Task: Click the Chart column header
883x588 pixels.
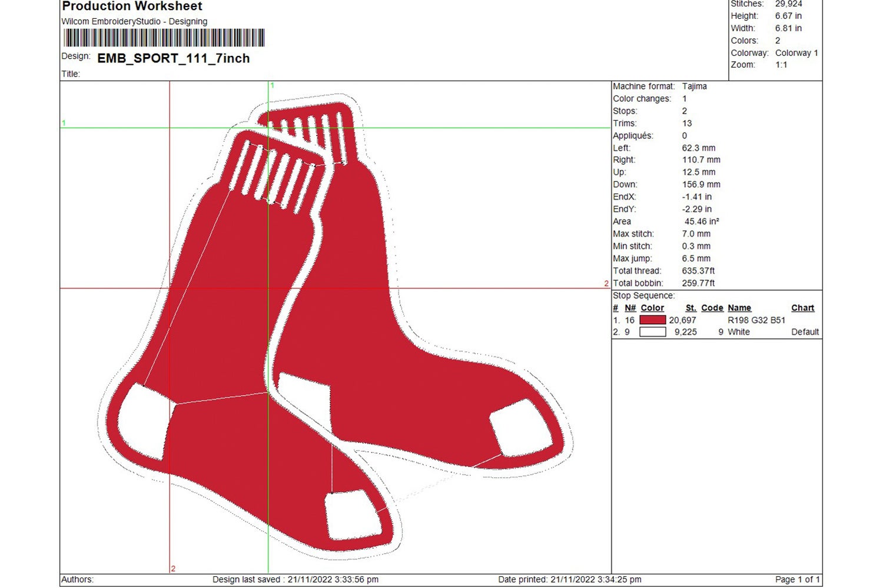Action: (x=802, y=307)
